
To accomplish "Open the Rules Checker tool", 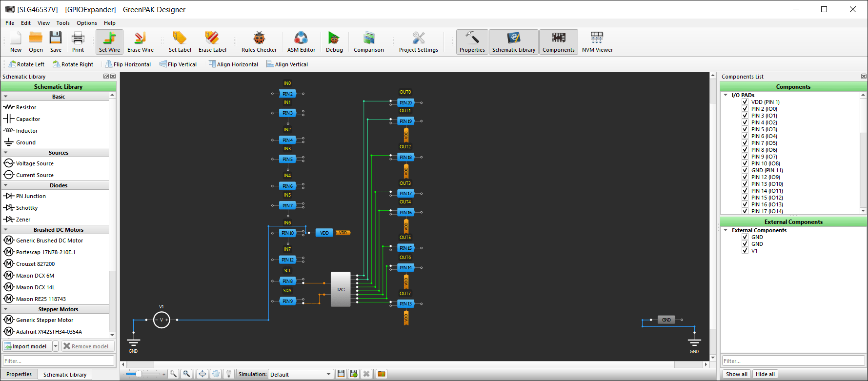I will pyautogui.click(x=259, y=42).
